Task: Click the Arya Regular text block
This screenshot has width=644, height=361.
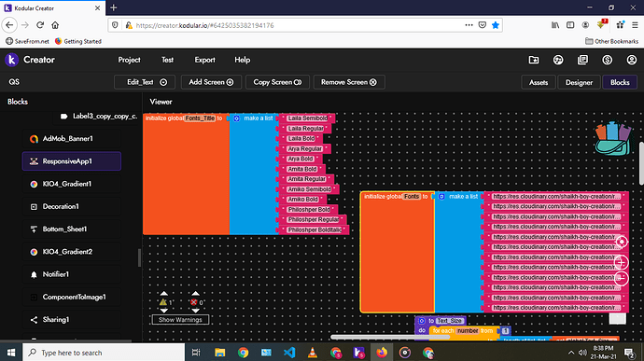Action: (x=305, y=148)
